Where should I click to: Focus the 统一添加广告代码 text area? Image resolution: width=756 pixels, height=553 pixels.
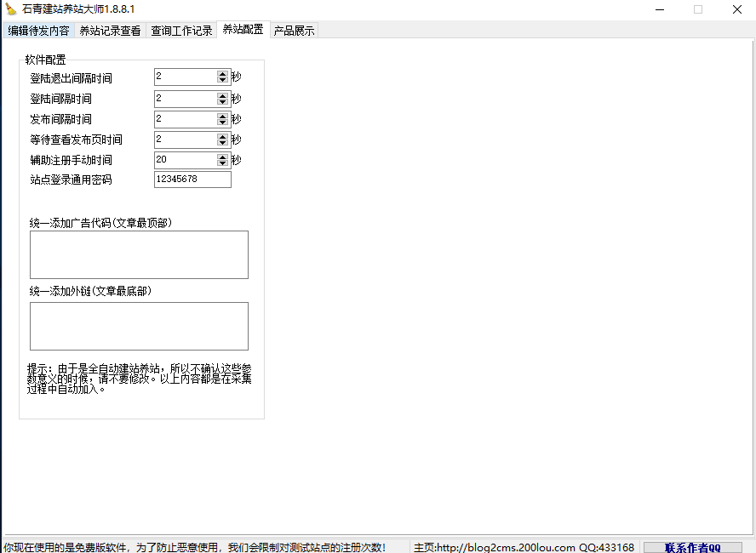(x=139, y=254)
